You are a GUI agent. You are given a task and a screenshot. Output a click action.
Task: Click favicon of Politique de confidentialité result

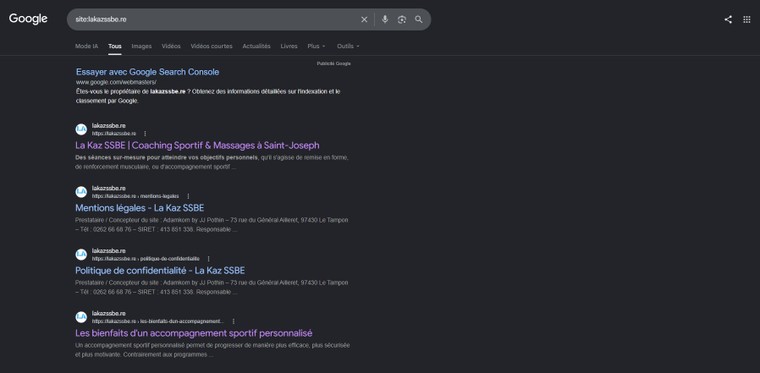coord(81,254)
